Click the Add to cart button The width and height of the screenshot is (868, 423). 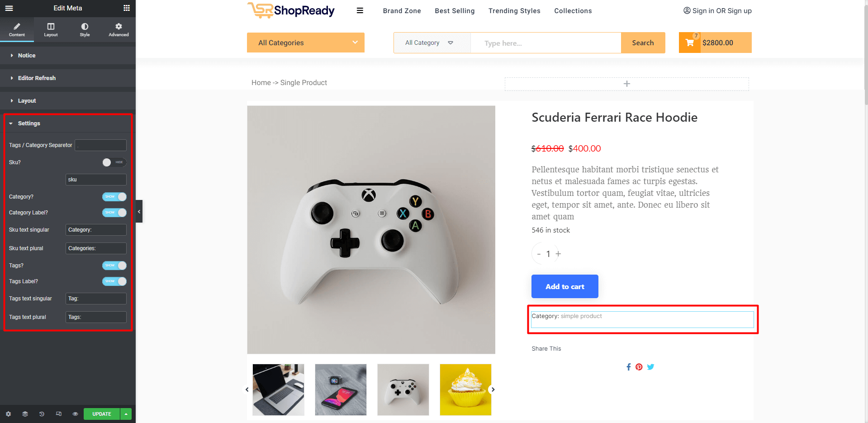[564, 286]
